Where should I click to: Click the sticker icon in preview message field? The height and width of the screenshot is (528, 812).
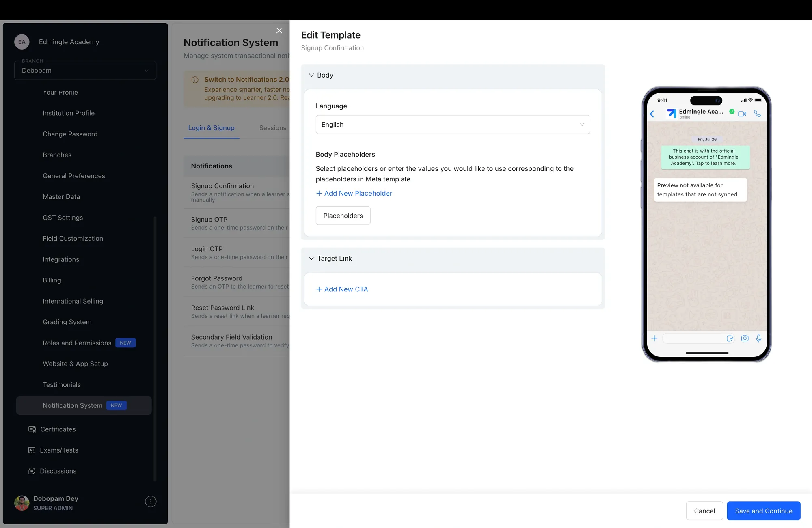(730, 338)
